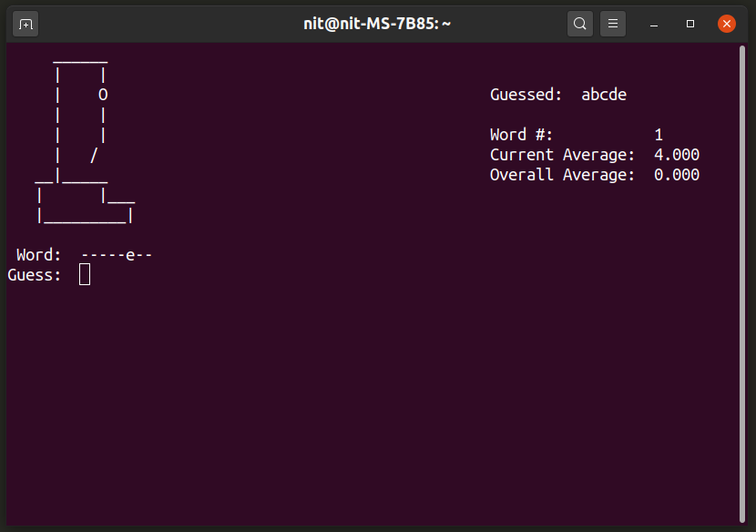Click the 'Overall Average:' label
This screenshot has width=756, height=532.
pos(562,175)
